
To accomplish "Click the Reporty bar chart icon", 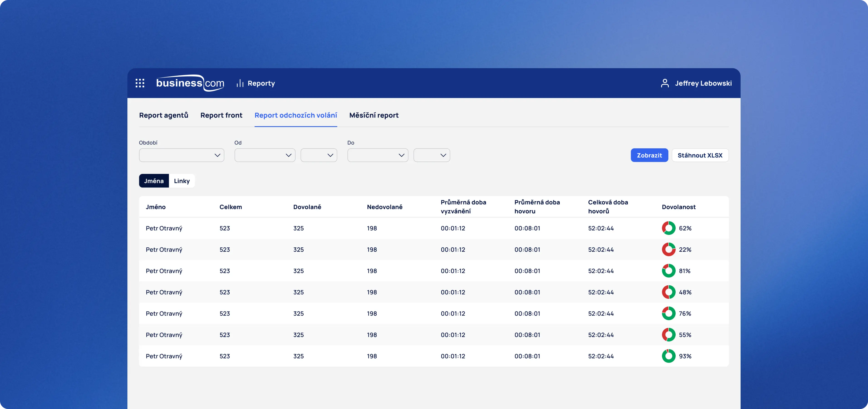I will tap(240, 83).
